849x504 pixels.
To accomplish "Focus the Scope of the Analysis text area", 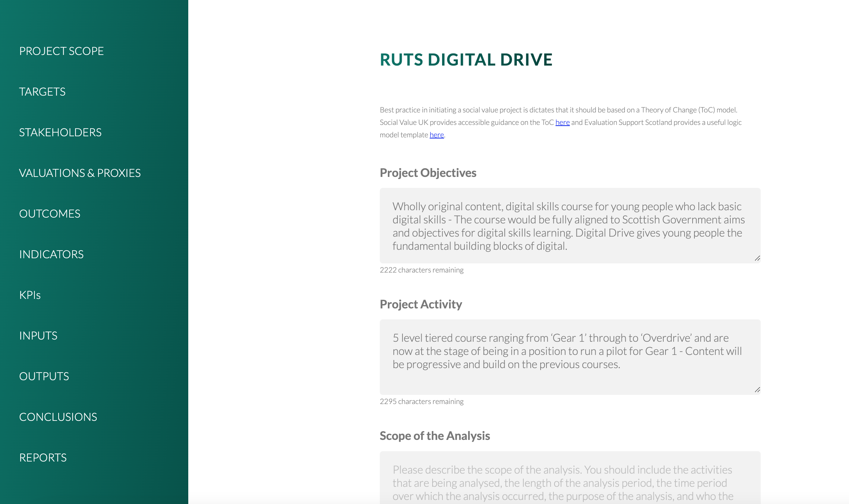I will [x=570, y=478].
